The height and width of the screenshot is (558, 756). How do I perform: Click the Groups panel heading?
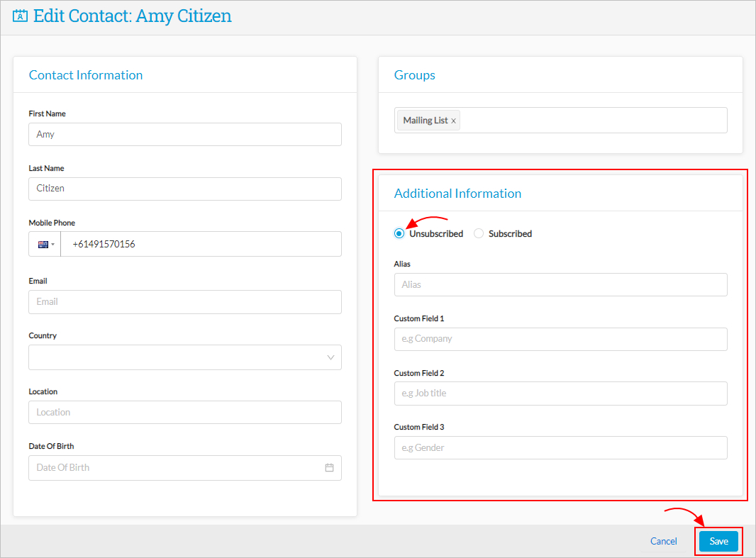coord(415,75)
